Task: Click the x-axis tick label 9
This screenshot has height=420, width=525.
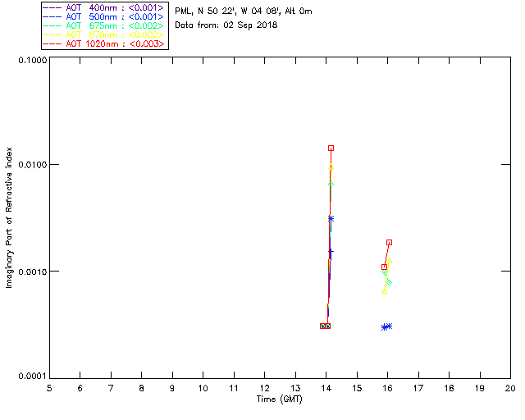Action: (172, 388)
